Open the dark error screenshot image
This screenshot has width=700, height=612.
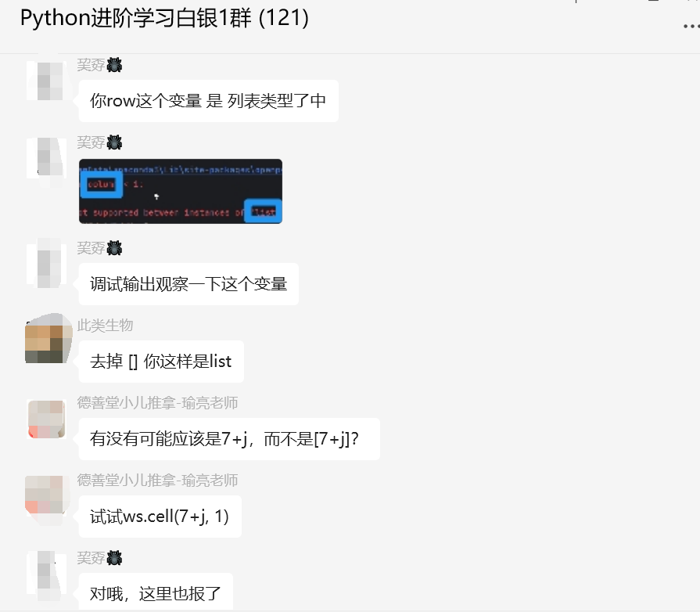pyautogui.click(x=181, y=191)
